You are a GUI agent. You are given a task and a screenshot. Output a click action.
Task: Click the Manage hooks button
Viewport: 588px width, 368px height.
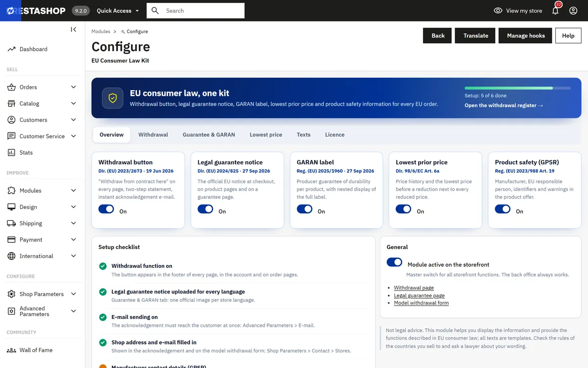(x=526, y=35)
